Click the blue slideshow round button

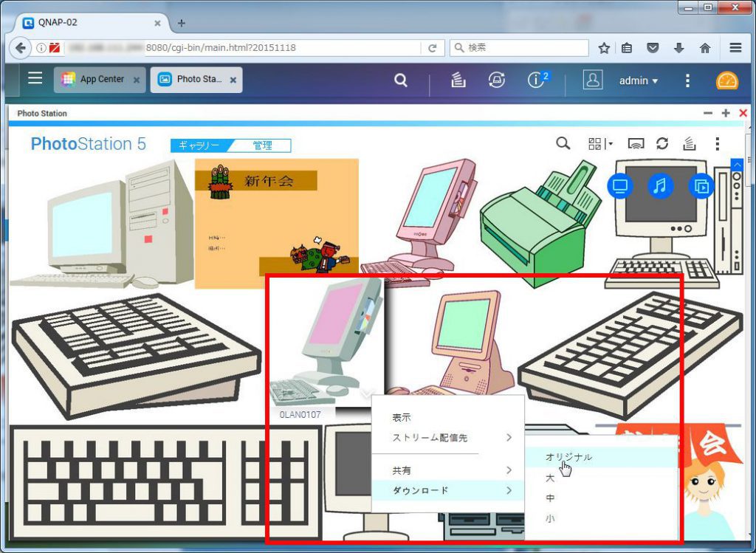(x=701, y=186)
